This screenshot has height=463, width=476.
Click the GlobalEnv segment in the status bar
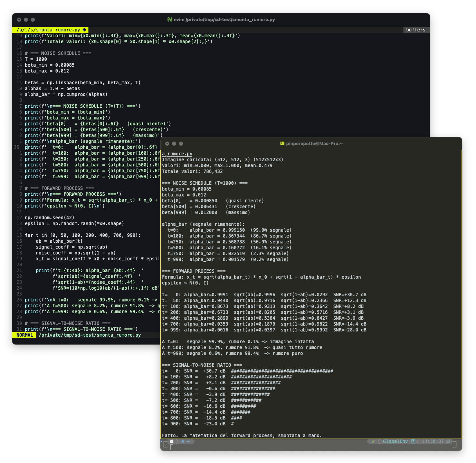(x=395, y=441)
